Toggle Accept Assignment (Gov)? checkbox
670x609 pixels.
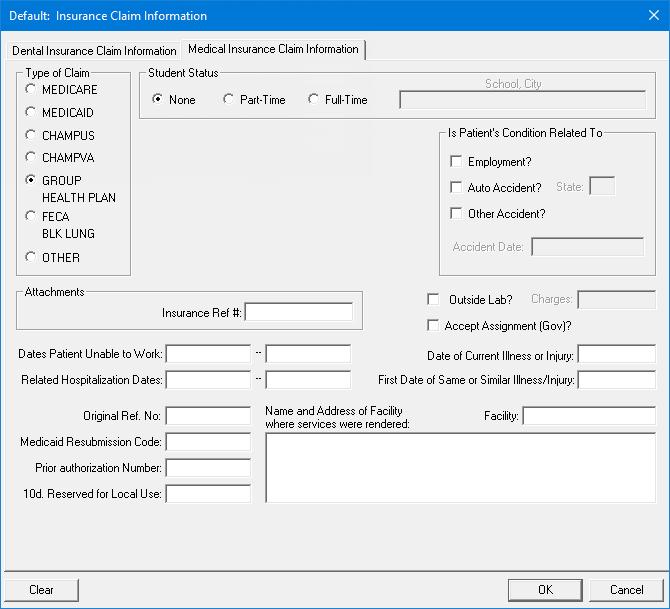tap(434, 325)
